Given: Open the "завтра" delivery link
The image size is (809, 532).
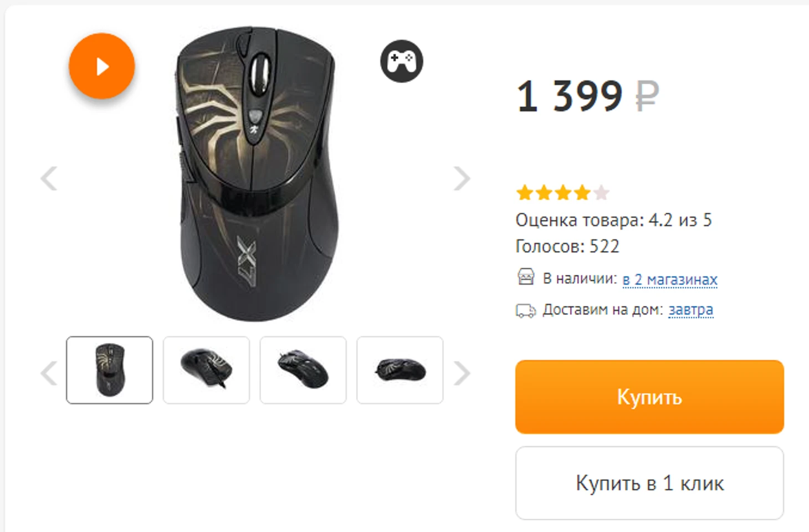Looking at the screenshot, I should click(x=690, y=310).
